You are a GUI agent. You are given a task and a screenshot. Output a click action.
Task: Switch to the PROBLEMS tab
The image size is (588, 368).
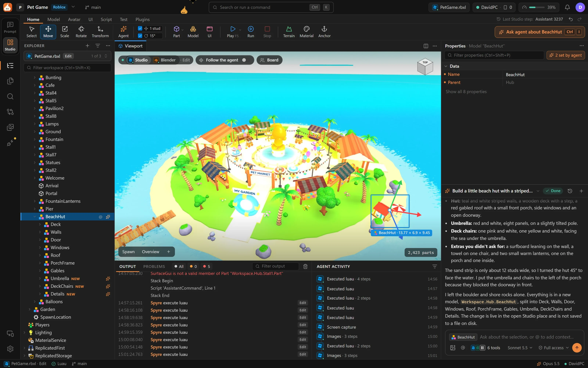coord(154,266)
